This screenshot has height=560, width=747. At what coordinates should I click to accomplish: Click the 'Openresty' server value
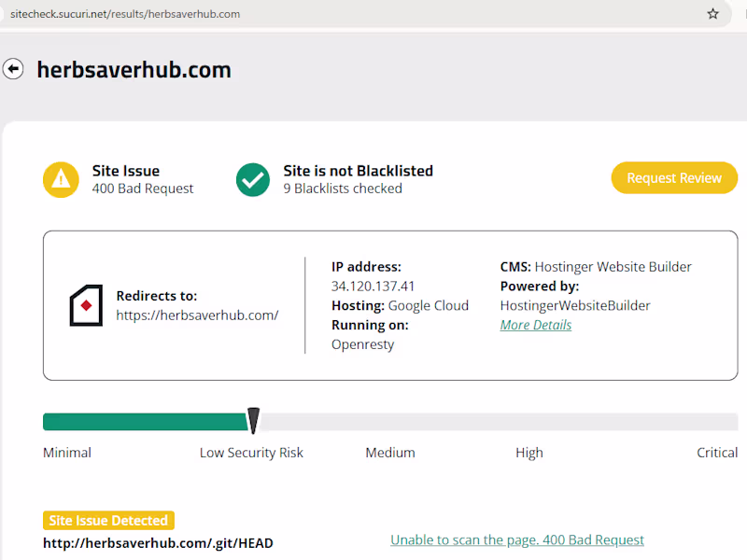coord(362,344)
